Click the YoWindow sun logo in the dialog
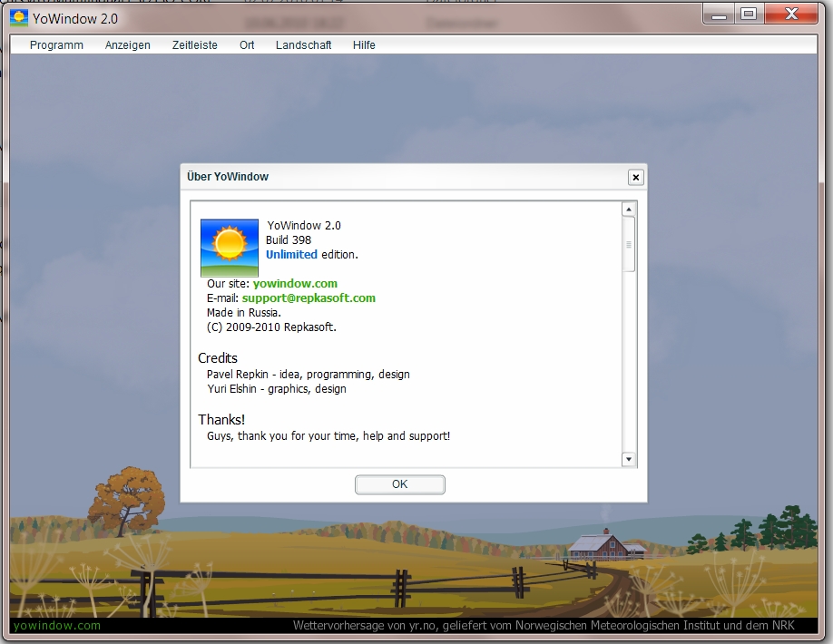This screenshot has height=644, width=833. 230,248
